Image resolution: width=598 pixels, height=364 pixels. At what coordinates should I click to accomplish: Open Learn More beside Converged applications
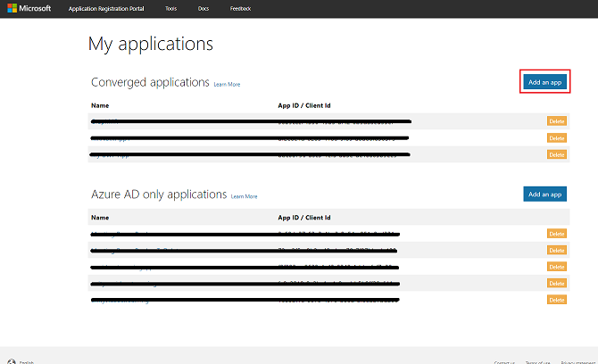[227, 85]
